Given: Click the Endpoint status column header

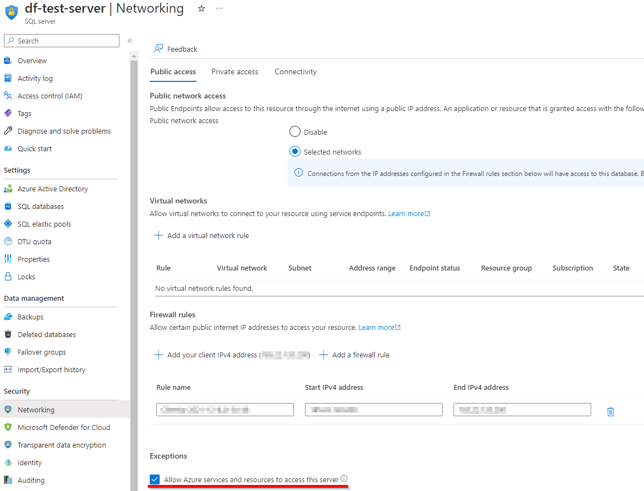Looking at the screenshot, I should pos(435,268).
